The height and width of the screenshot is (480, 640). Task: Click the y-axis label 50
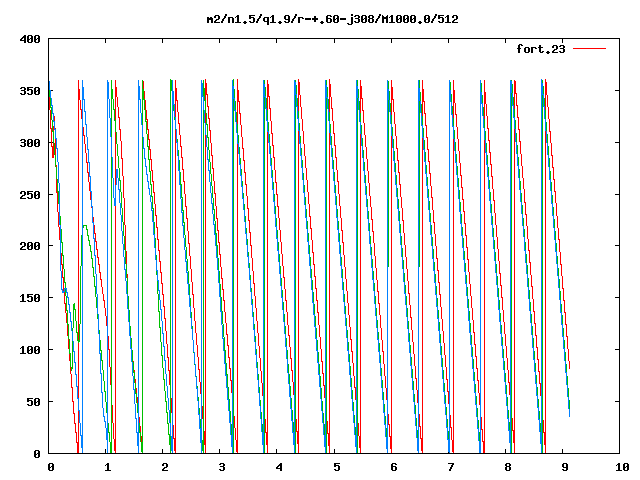(x=34, y=402)
